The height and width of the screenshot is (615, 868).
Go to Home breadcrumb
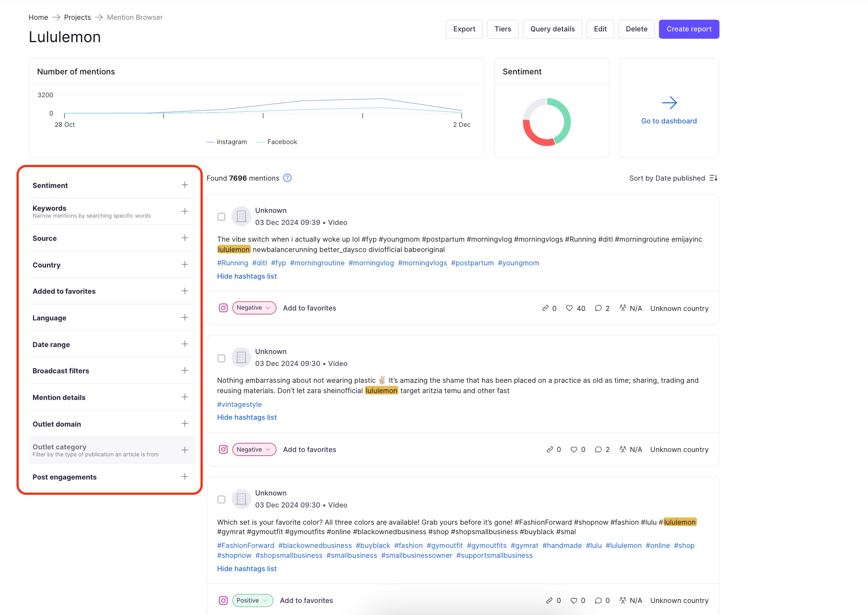tap(38, 17)
